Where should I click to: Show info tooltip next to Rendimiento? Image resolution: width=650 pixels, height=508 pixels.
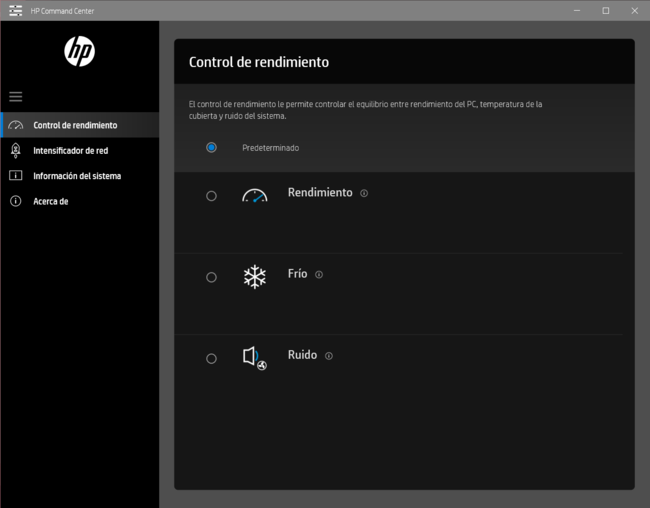click(364, 193)
